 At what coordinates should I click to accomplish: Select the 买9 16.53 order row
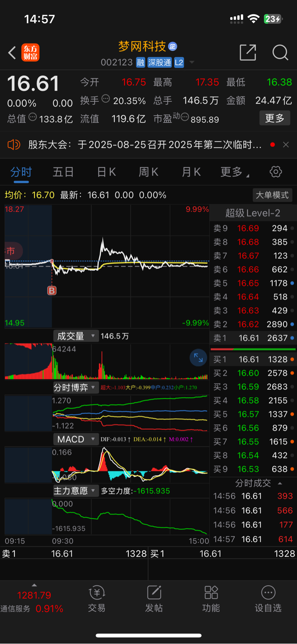point(253,469)
